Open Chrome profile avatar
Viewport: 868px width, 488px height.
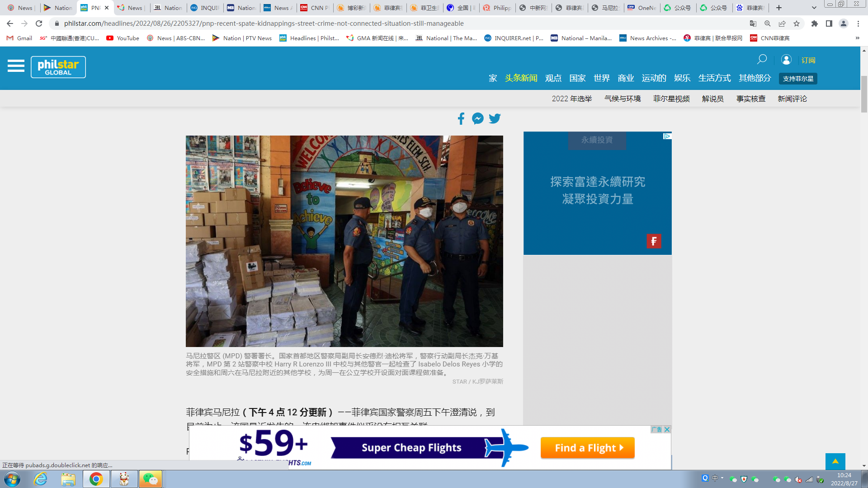844,23
